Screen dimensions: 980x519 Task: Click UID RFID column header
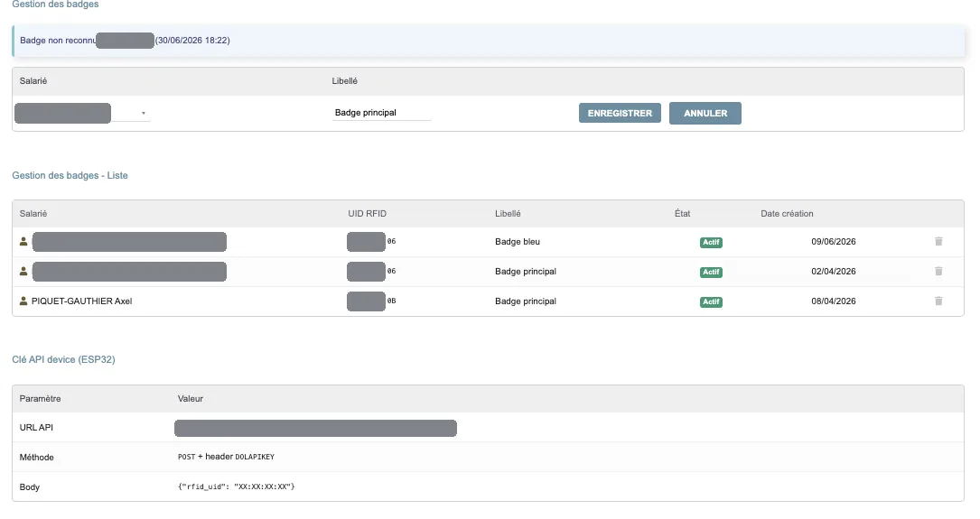click(x=367, y=214)
